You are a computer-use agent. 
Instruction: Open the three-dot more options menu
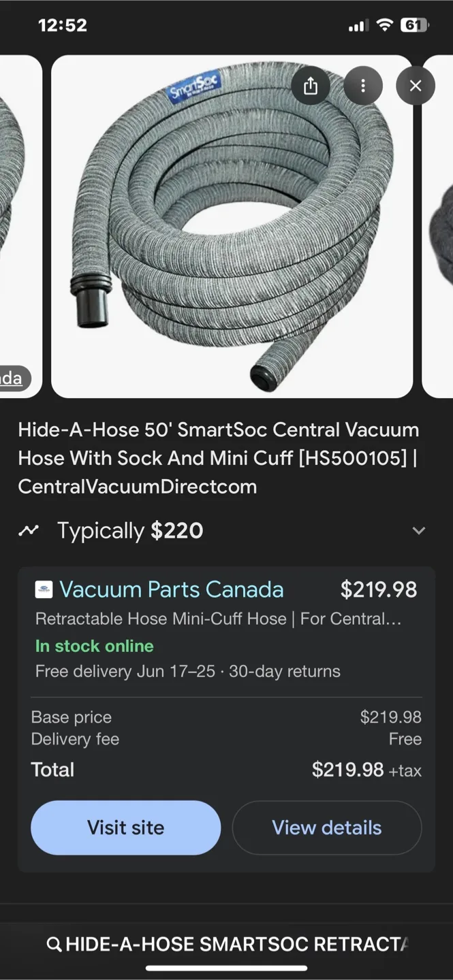(363, 86)
